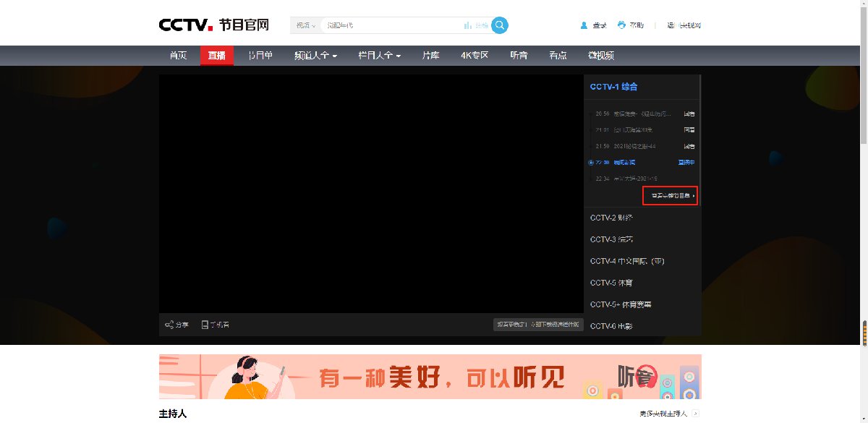Click the blue search magnifier button

[x=500, y=25]
